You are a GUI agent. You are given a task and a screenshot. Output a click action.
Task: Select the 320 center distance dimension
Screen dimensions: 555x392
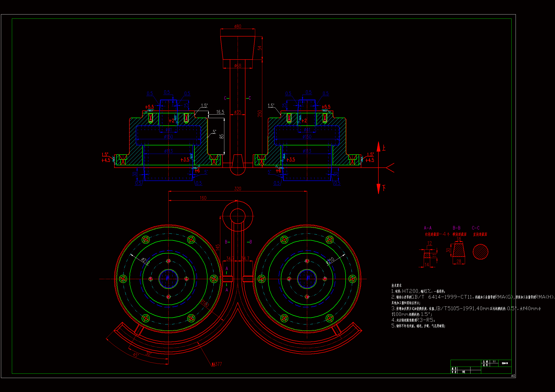238,189
